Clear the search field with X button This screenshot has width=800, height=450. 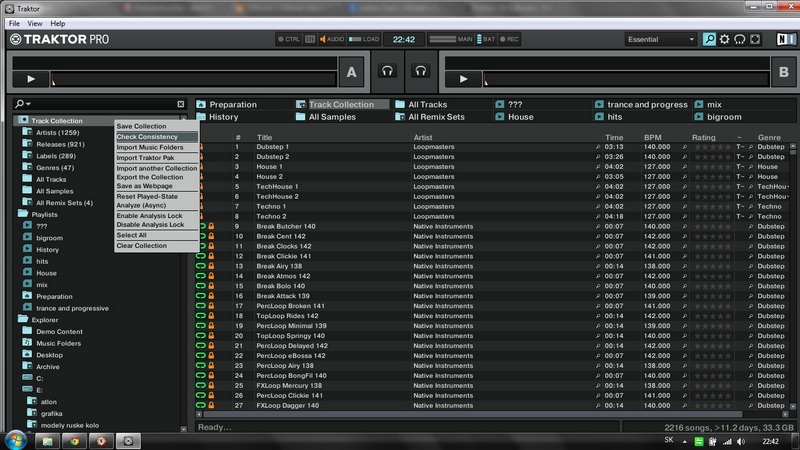[x=181, y=104]
